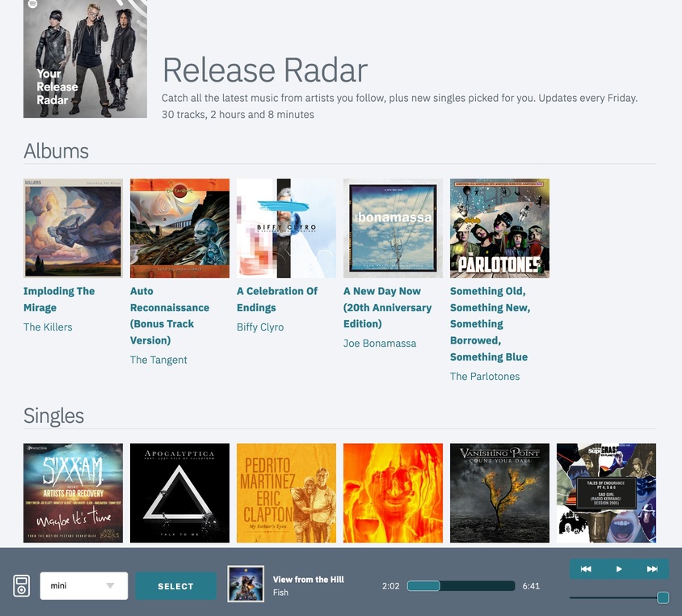Open the now-playing album art thumbnail
This screenshot has width=682, height=616.
coord(246,584)
